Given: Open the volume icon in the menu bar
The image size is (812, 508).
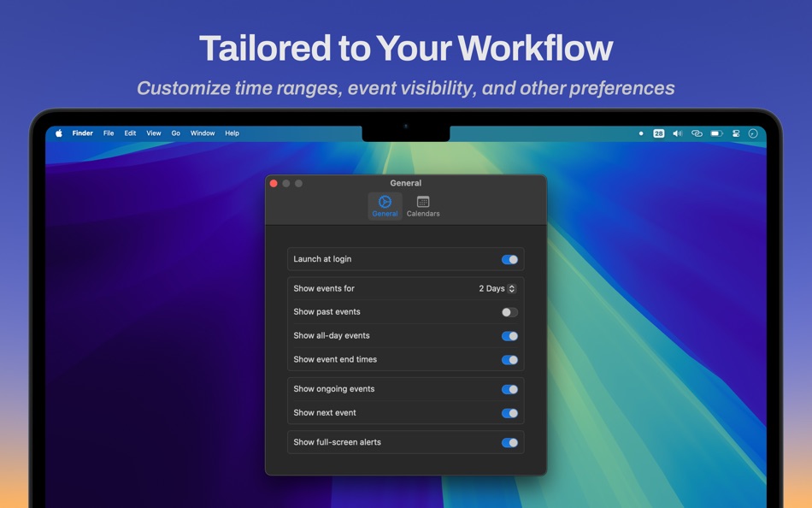Looking at the screenshot, I should tap(678, 133).
